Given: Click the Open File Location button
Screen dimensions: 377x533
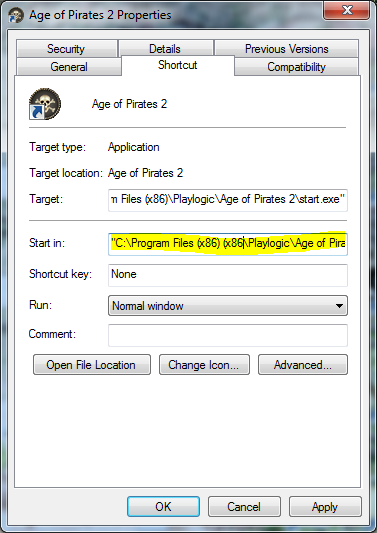Looking at the screenshot, I should coord(92,365).
